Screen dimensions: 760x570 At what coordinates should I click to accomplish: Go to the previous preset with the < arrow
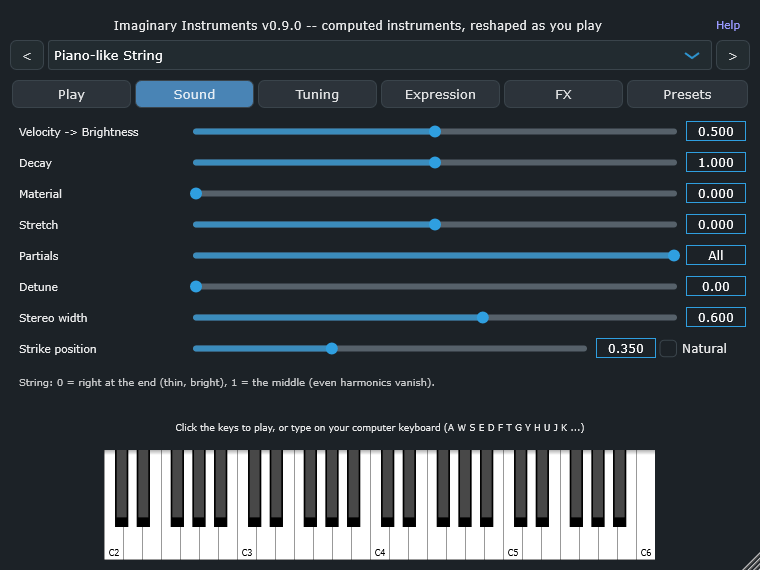[x=27, y=55]
